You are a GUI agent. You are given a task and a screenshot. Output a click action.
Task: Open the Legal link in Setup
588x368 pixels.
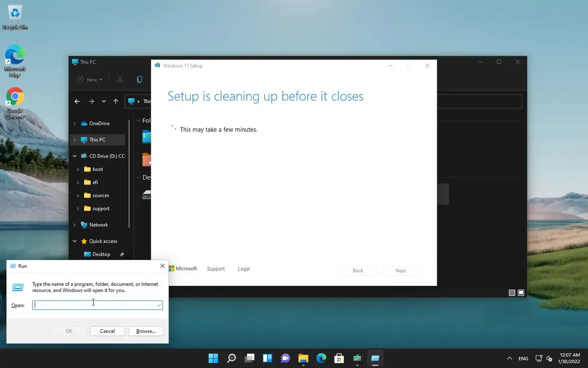pos(244,269)
